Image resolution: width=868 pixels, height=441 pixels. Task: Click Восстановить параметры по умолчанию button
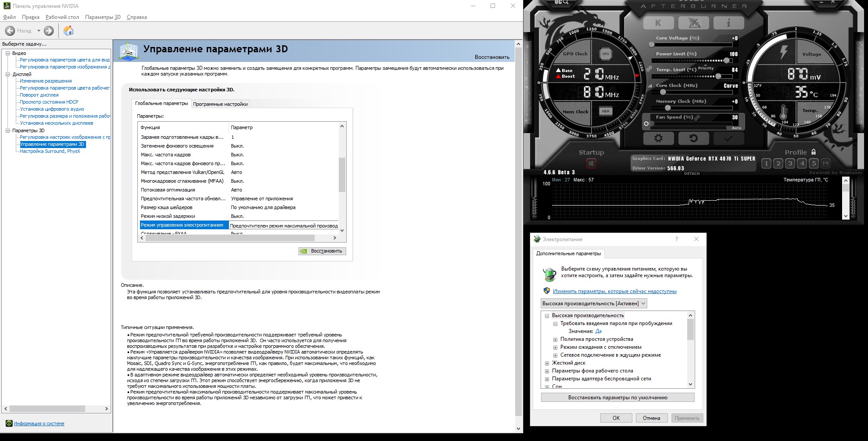(617, 398)
